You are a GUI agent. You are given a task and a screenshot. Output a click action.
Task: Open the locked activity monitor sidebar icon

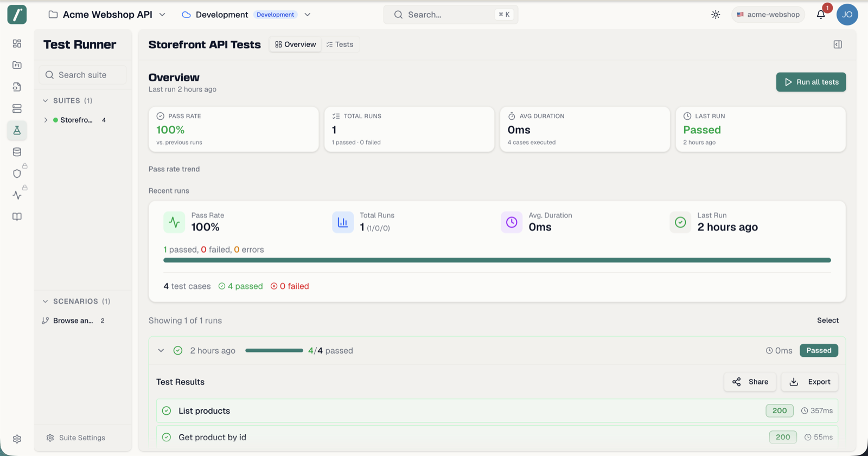tap(17, 195)
